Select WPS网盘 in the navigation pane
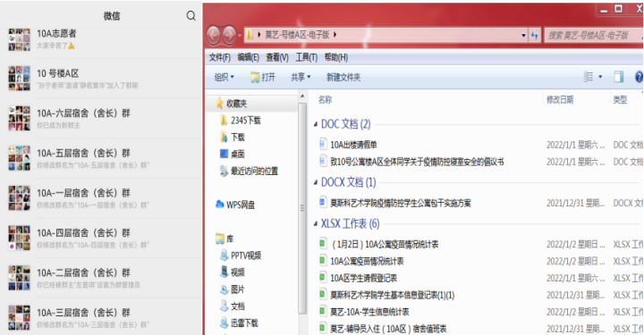The image size is (644, 335). pyautogui.click(x=235, y=205)
